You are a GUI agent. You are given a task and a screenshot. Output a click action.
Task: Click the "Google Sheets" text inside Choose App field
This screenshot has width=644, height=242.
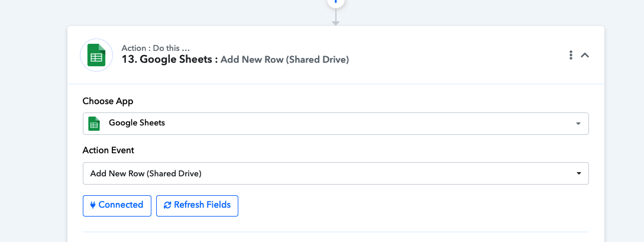137,123
